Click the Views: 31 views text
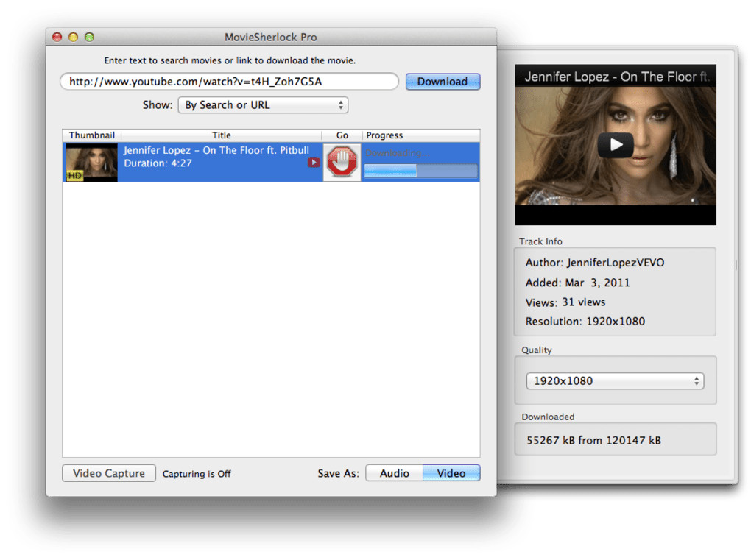 tap(565, 302)
